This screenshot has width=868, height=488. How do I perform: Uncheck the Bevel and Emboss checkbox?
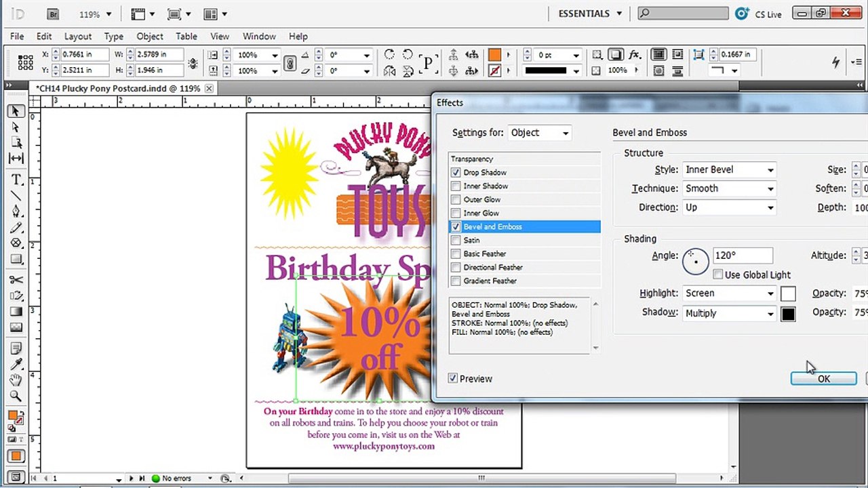(x=456, y=226)
